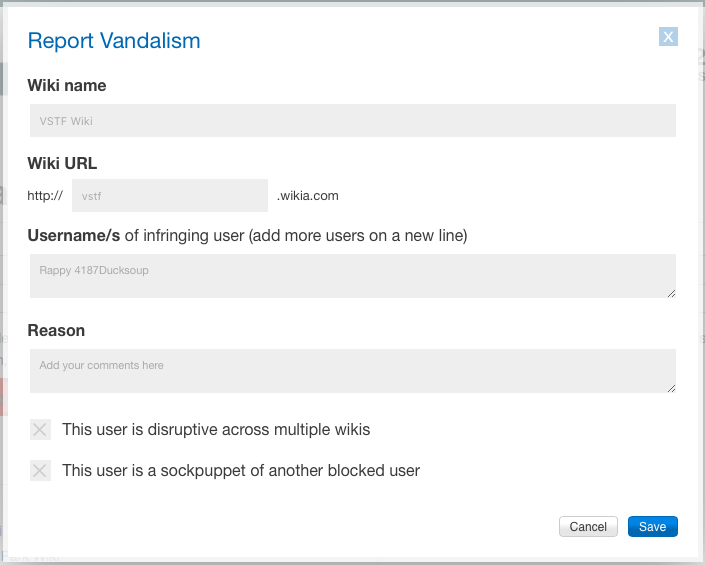Viewport: 705px width, 565px height.
Task: Click the infringing Username/s text area
Action: pyautogui.click(x=352, y=275)
